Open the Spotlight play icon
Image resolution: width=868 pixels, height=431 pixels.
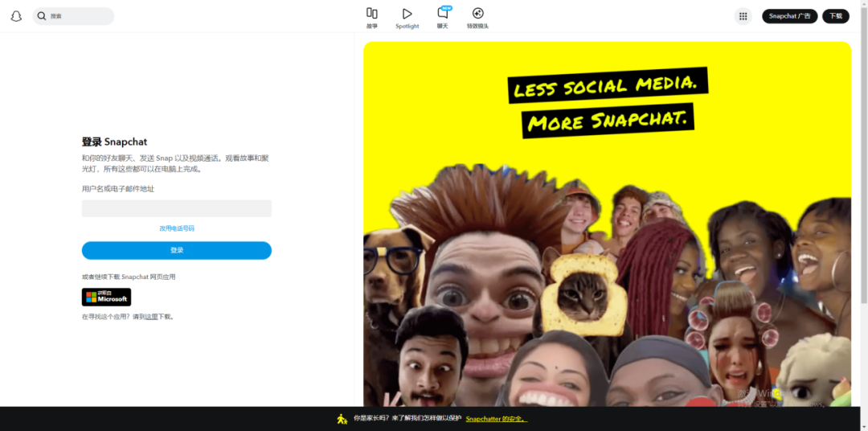point(407,14)
